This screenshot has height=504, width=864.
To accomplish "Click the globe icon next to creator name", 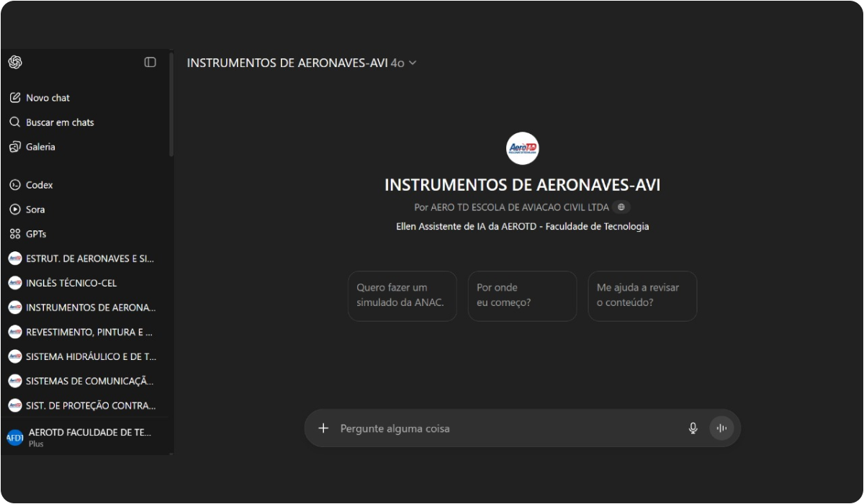I will pos(621,207).
